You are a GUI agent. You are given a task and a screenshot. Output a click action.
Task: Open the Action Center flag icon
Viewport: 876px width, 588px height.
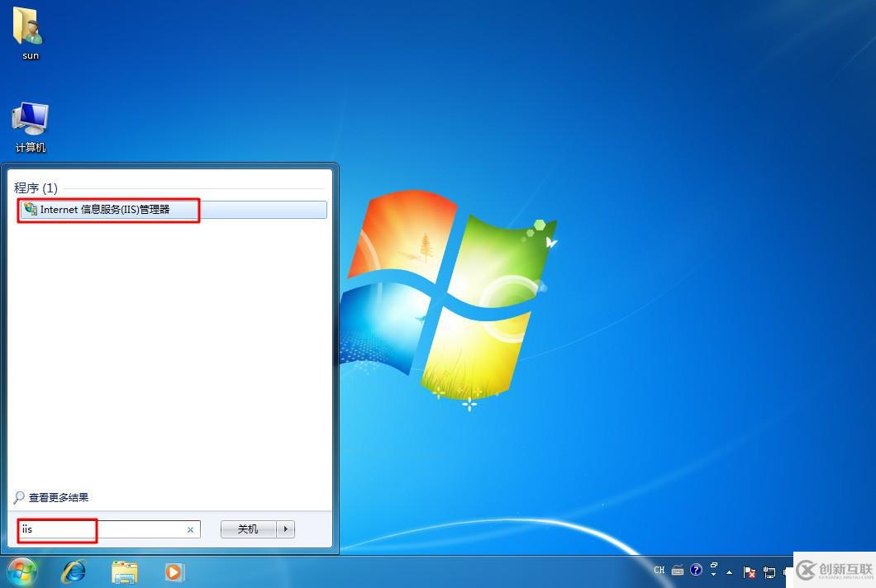[x=750, y=571]
